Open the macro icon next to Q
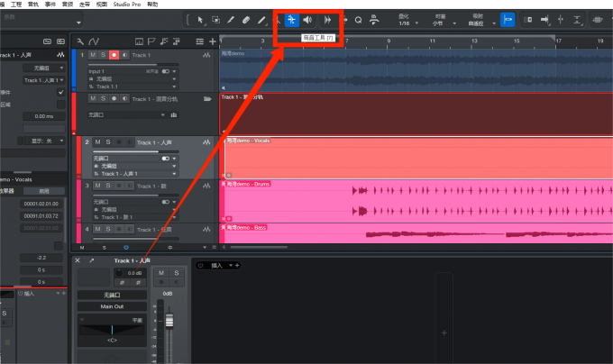The height and width of the screenshot is (364, 613). click(x=374, y=20)
